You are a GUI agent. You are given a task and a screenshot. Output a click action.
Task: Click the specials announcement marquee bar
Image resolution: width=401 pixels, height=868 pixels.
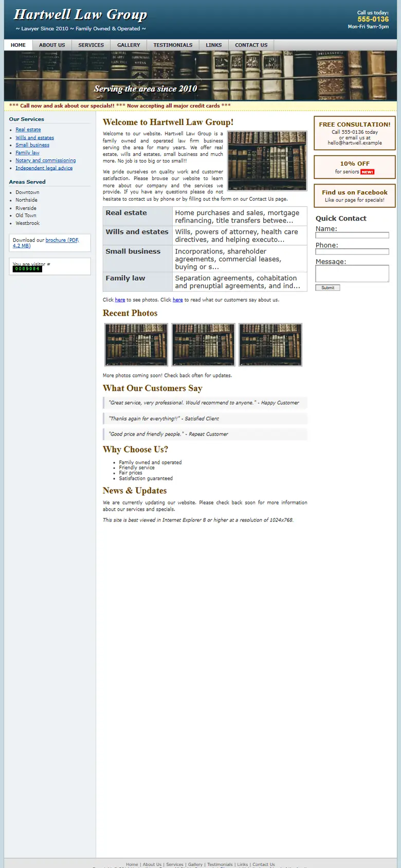click(x=200, y=106)
